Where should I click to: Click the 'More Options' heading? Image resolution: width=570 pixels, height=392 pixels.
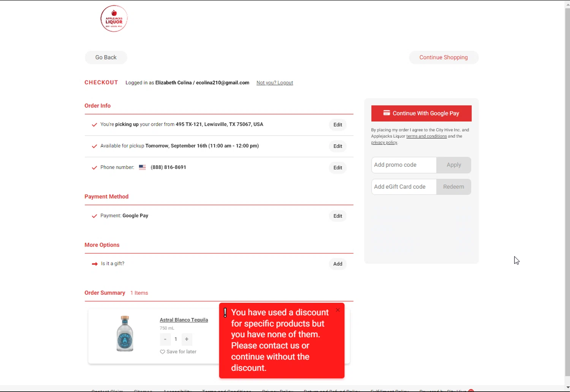pyautogui.click(x=102, y=245)
